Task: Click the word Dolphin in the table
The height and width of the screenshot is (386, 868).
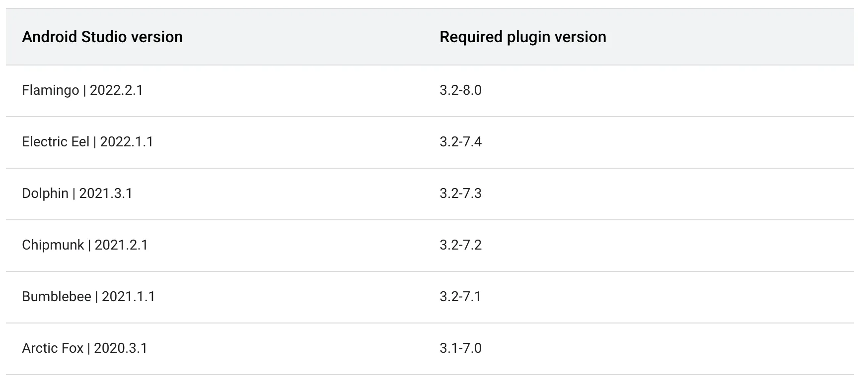Action: coord(45,193)
